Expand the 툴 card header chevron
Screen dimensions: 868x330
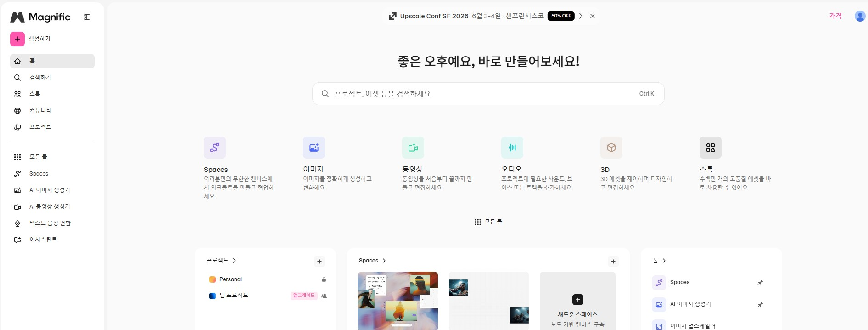[x=664, y=261]
